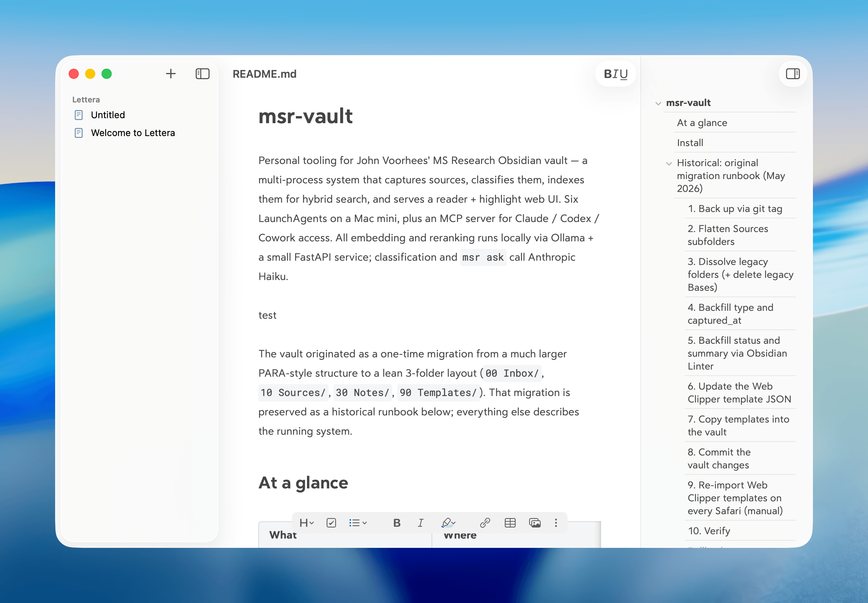
Task: Jump to At a glance in outline
Action: [702, 123]
